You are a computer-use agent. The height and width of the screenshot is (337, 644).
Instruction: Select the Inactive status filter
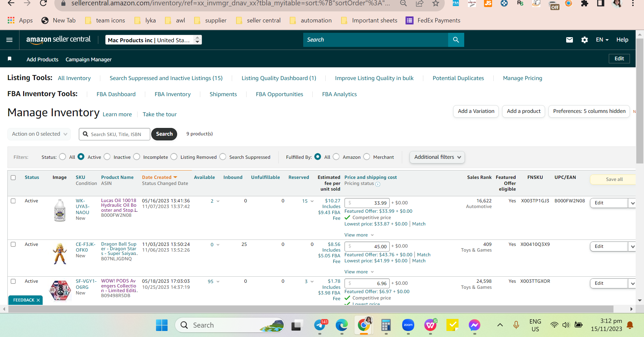tap(107, 157)
